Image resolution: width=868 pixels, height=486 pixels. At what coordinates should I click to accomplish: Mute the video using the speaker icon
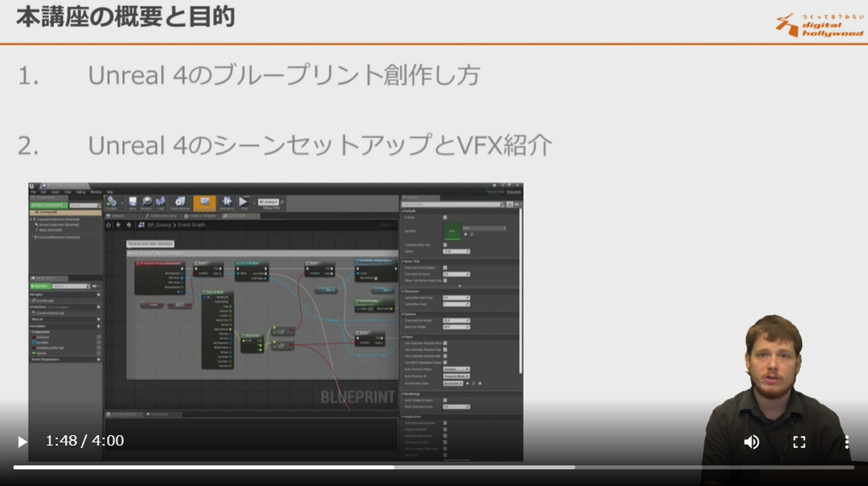pyautogui.click(x=751, y=442)
